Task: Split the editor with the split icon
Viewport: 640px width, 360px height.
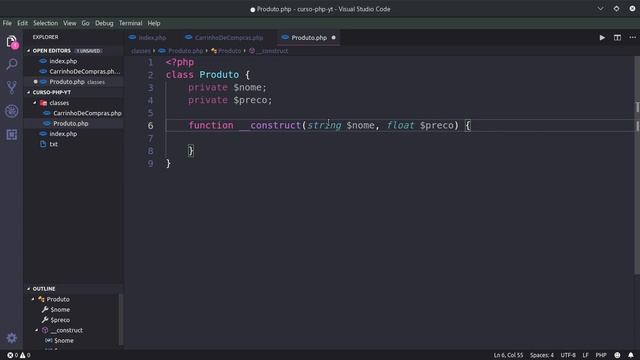Action: coord(617,38)
